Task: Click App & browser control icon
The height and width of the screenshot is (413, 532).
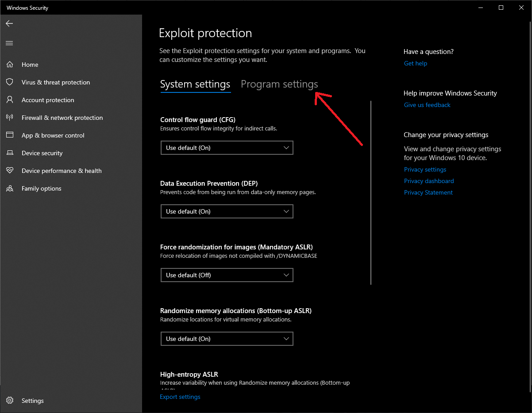Action: [x=9, y=135]
